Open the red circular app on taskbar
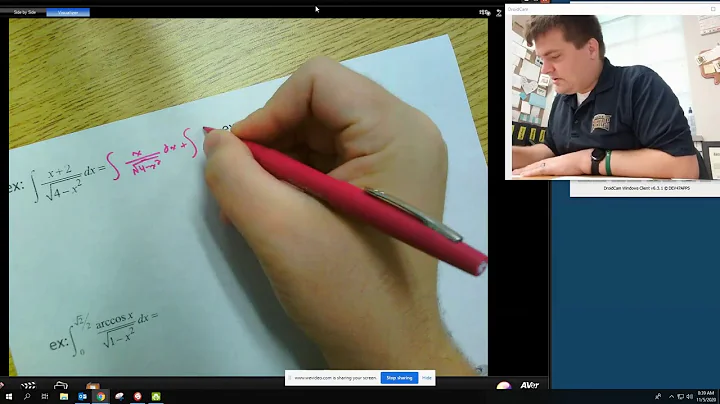 138,397
